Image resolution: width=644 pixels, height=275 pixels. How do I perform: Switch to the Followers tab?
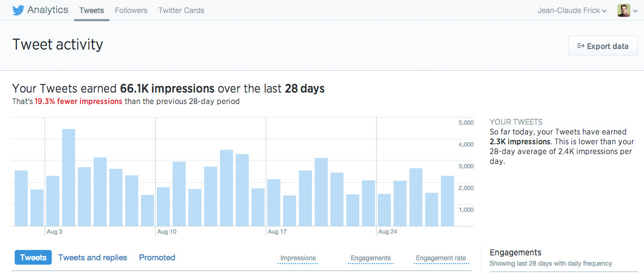[131, 10]
